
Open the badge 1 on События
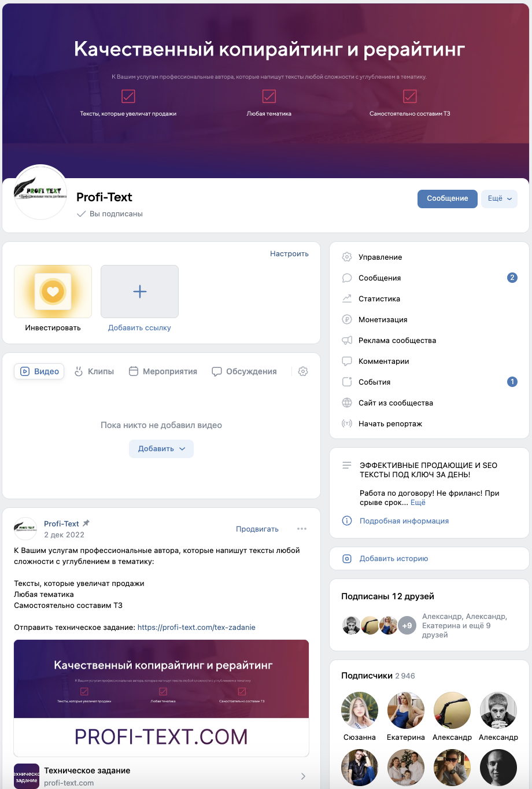pyautogui.click(x=512, y=382)
